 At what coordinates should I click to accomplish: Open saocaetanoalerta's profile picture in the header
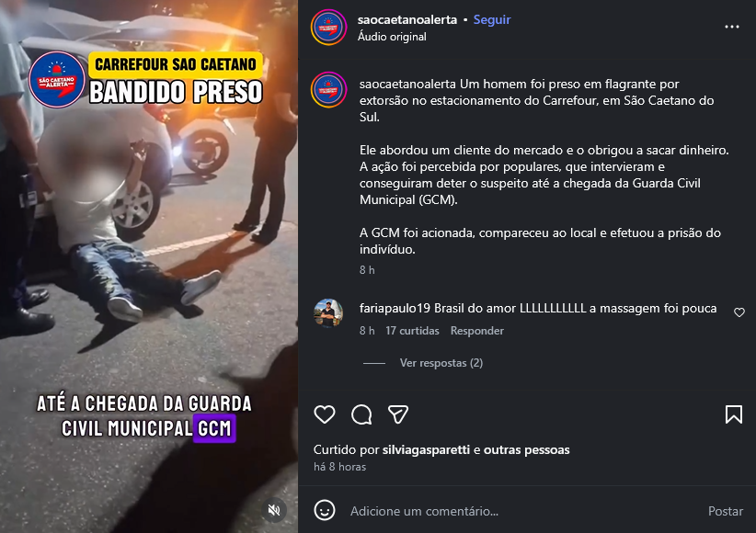point(329,28)
